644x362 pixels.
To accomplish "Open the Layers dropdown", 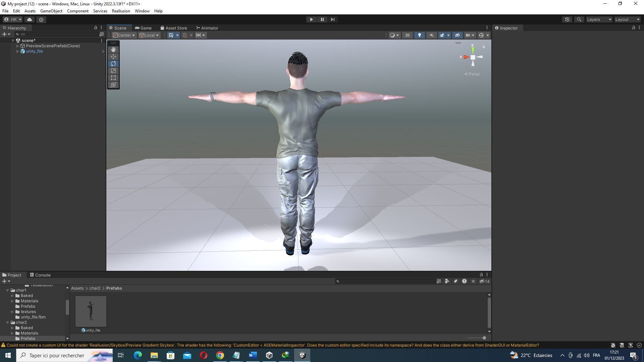I will coord(599,19).
